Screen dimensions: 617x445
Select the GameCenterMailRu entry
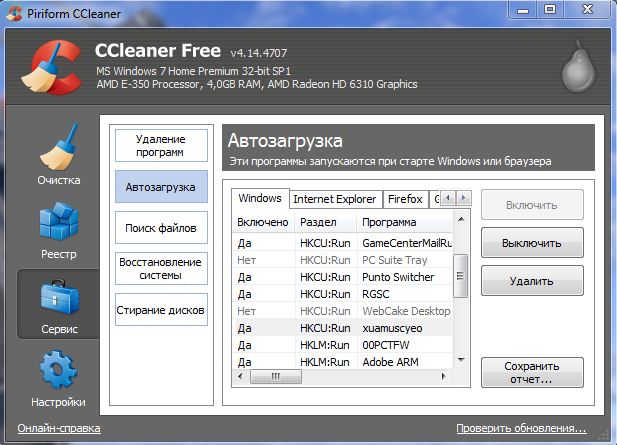pos(342,243)
